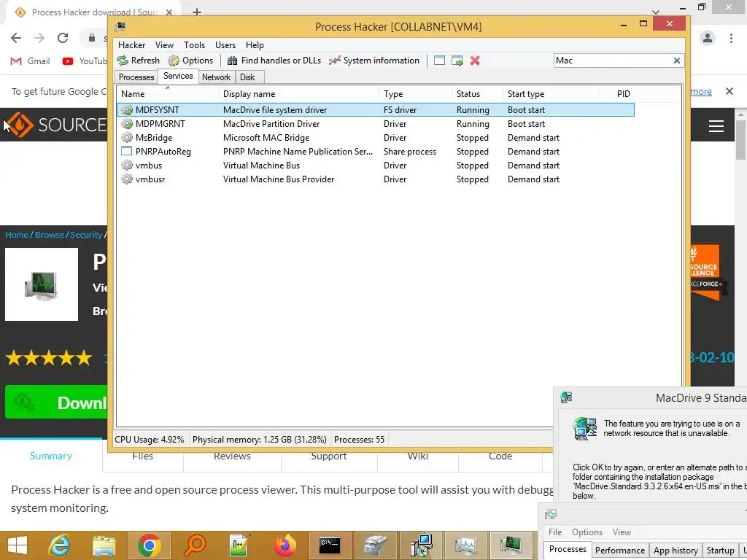747x560 pixels.
Task: Open Firefox from the taskbar
Action: (x=285, y=545)
